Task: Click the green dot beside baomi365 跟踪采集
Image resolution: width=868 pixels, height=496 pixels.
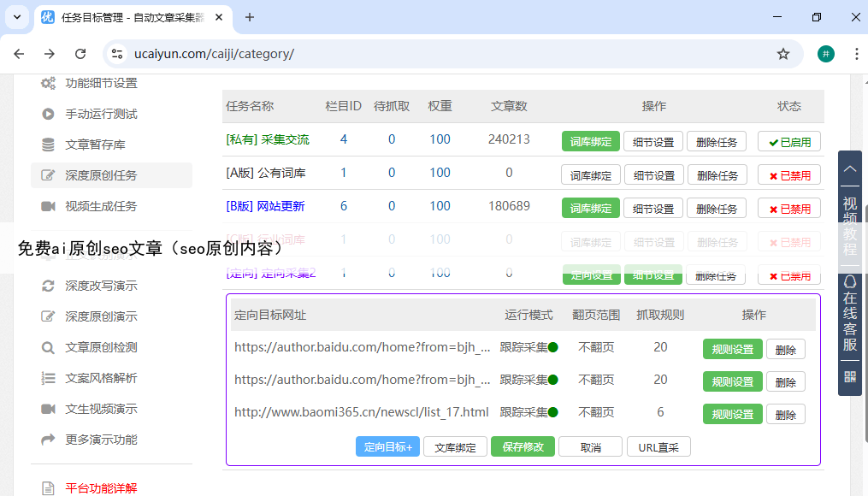Action: [x=552, y=412]
